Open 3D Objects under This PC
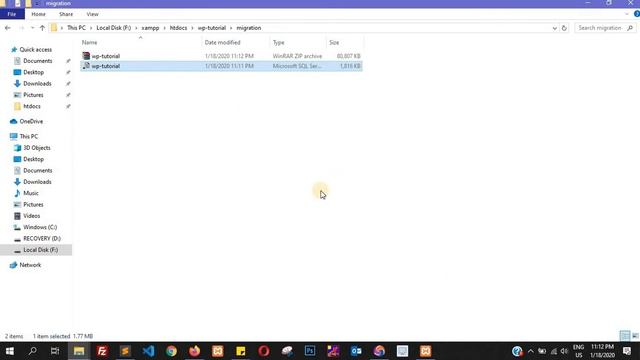The image size is (640, 360). click(x=37, y=148)
